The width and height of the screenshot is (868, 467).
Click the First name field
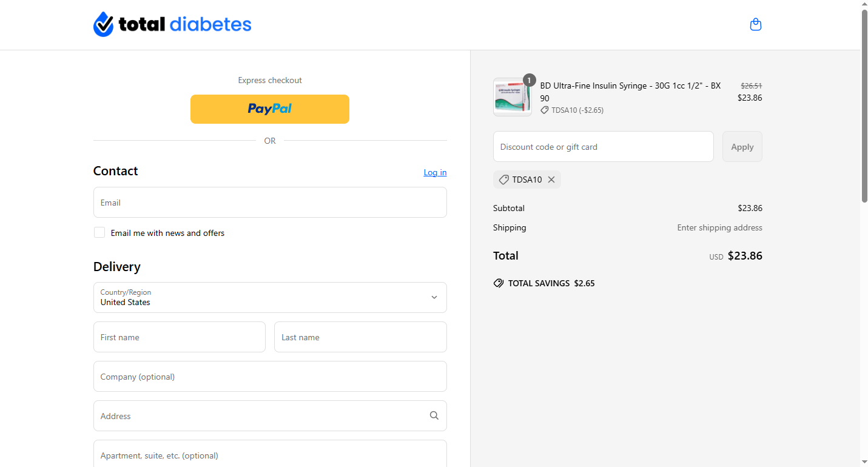180,337
